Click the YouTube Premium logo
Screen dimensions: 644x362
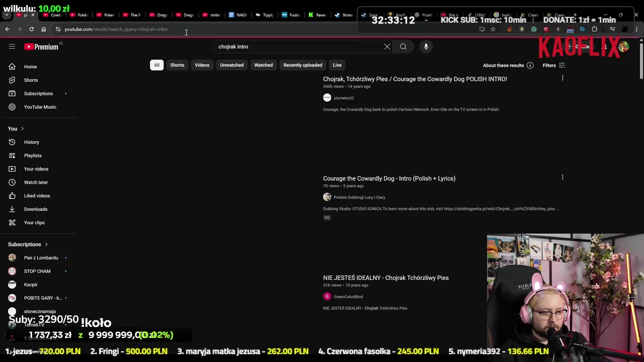pyautogui.click(x=41, y=47)
